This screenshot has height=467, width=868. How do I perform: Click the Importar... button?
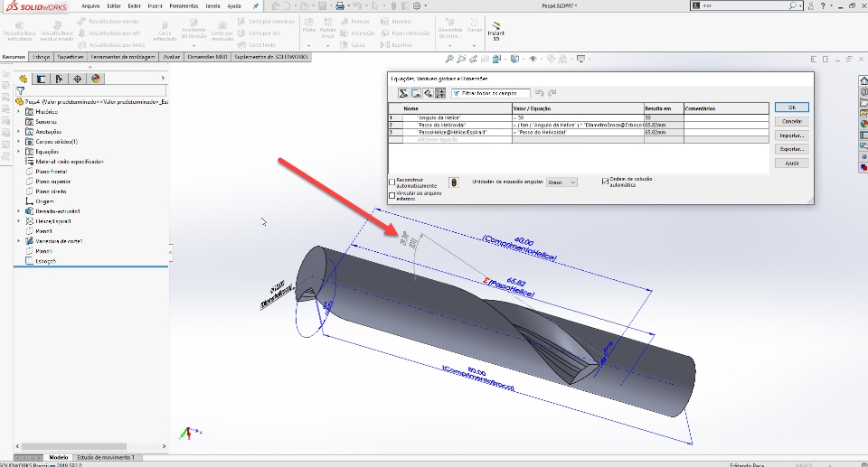point(792,135)
